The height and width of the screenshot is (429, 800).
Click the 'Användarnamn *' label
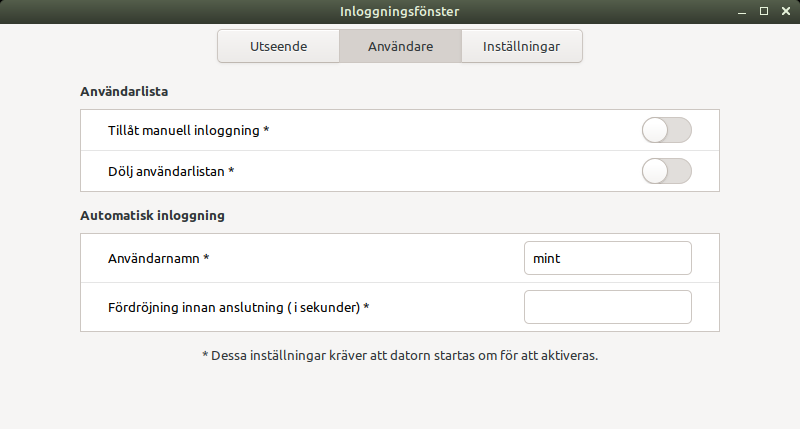[x=158, y=258]
